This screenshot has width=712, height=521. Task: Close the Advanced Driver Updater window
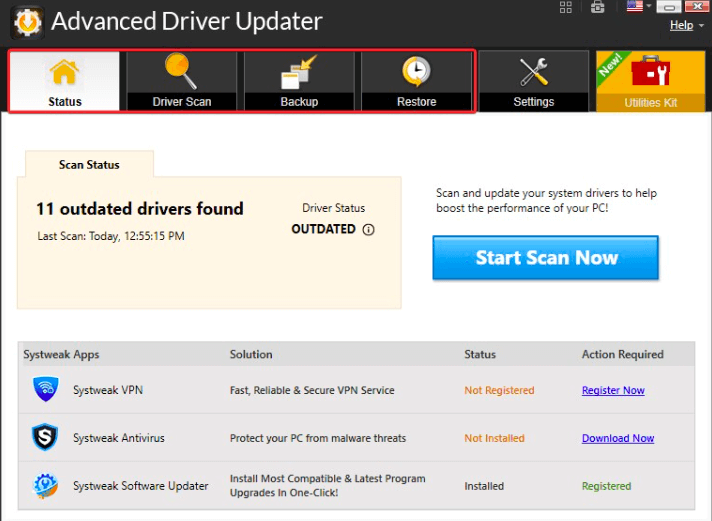[697, 6]
